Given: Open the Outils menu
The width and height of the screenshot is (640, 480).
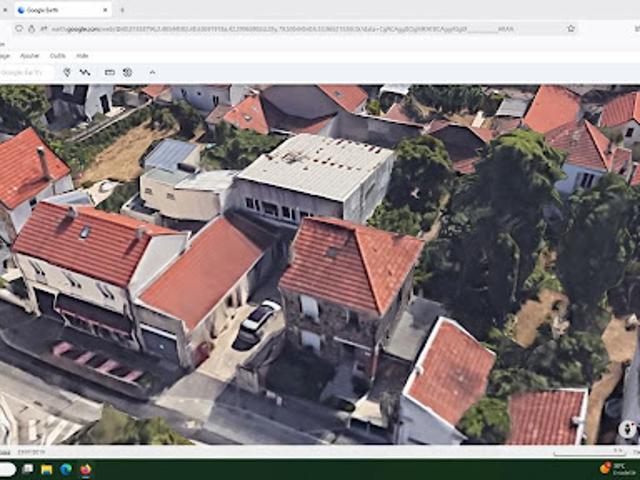Looking at the screenshot, I should 58,56.
